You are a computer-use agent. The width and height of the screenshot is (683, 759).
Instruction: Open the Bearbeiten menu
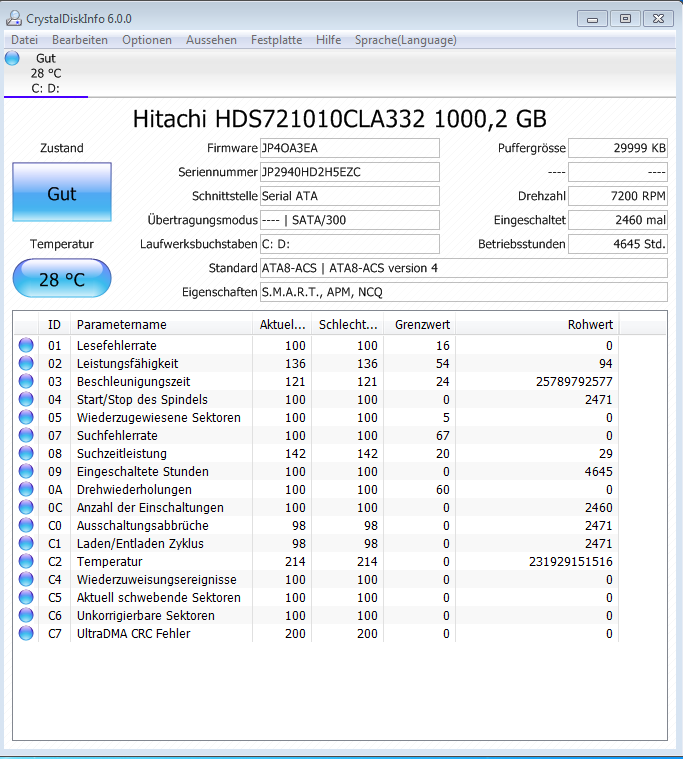tap(80, 40)
